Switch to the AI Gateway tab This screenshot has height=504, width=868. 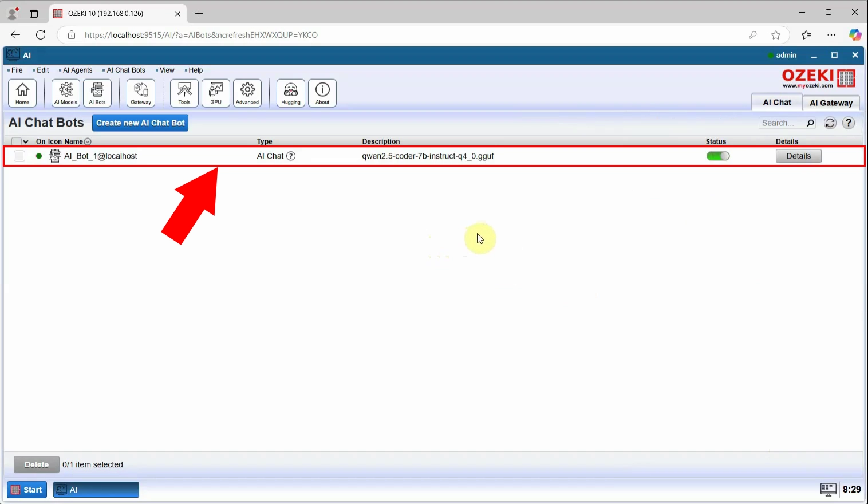point(831,103)
